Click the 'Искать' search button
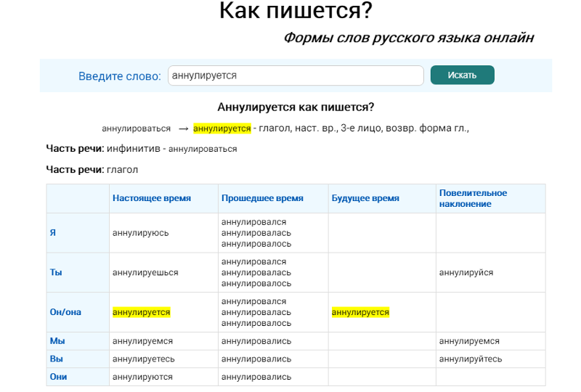 coord(462,75)
